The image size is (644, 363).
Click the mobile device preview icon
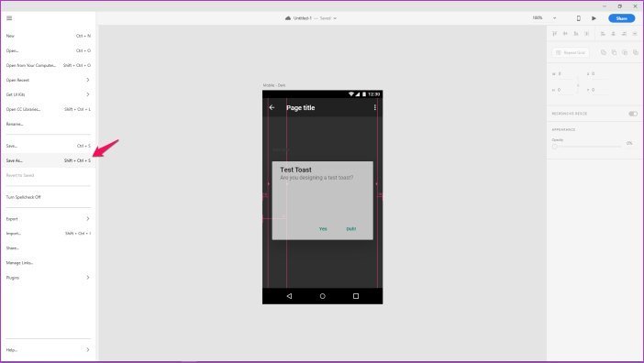[579, 18]
